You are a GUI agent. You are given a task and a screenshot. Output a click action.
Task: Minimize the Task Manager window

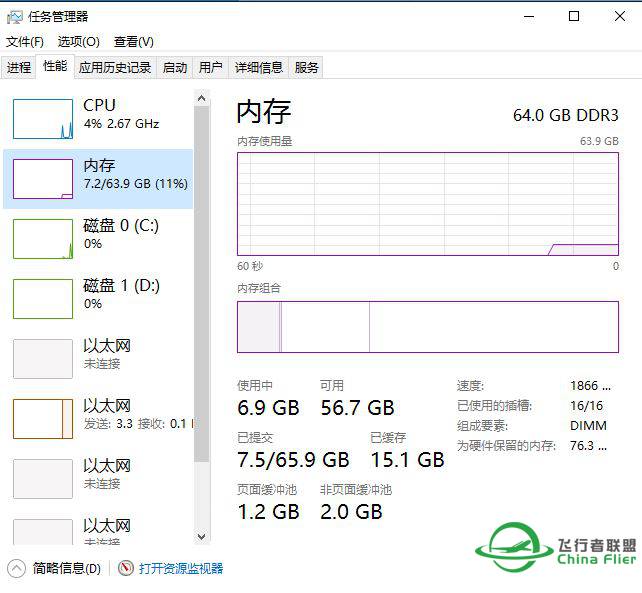529,17
